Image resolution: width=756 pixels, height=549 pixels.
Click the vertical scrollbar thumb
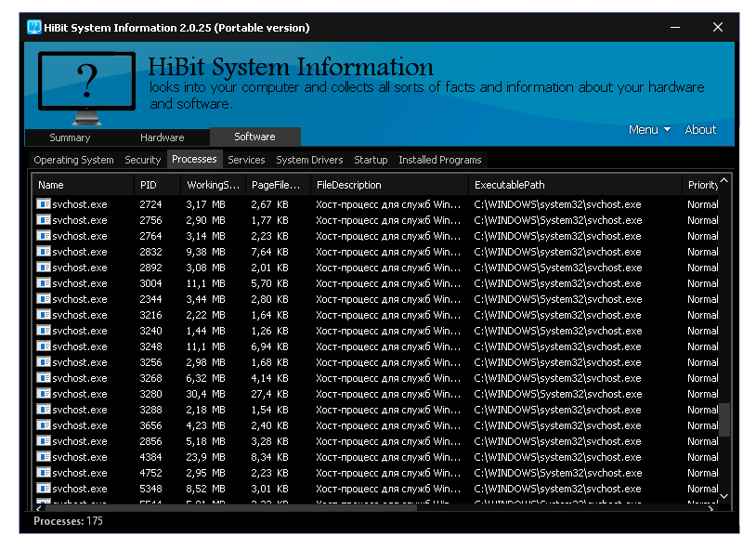tap(724, 420)
